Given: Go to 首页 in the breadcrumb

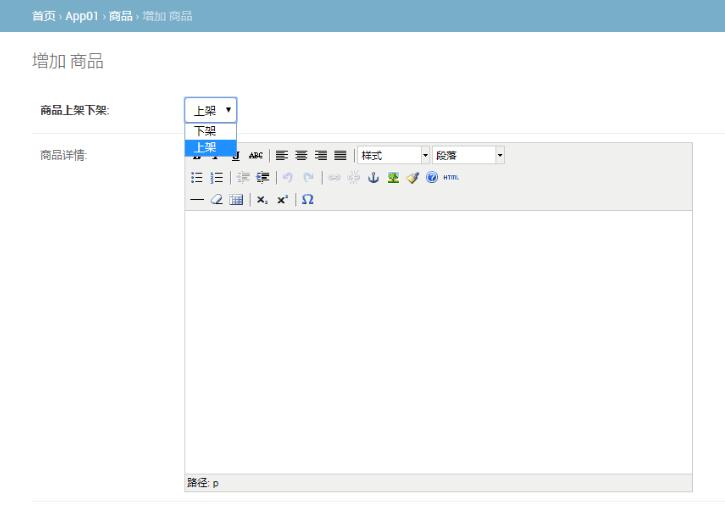Looking at the screenshot, I should [44, 16].
